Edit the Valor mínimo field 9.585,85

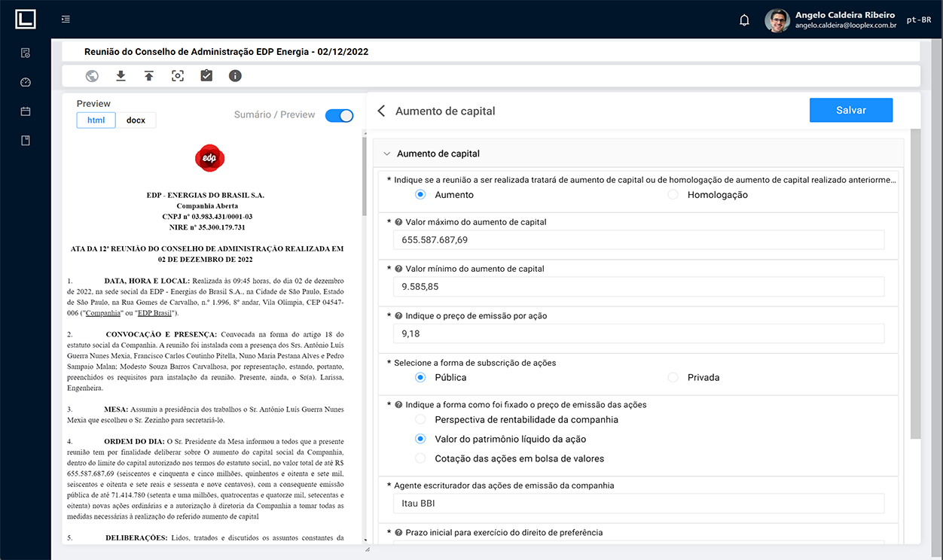[x=638, y=287]
